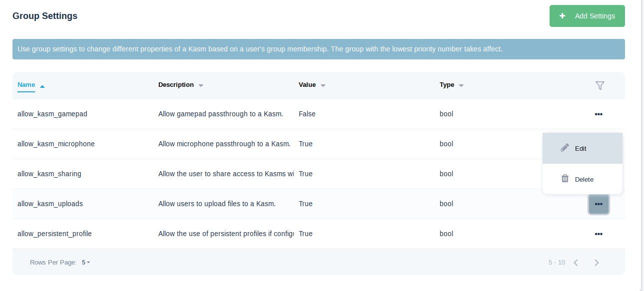Screen dimensions: 644x291
Task: Open actions ellipsis for allow_kasm_gamepad row
Action: point(599,114)
